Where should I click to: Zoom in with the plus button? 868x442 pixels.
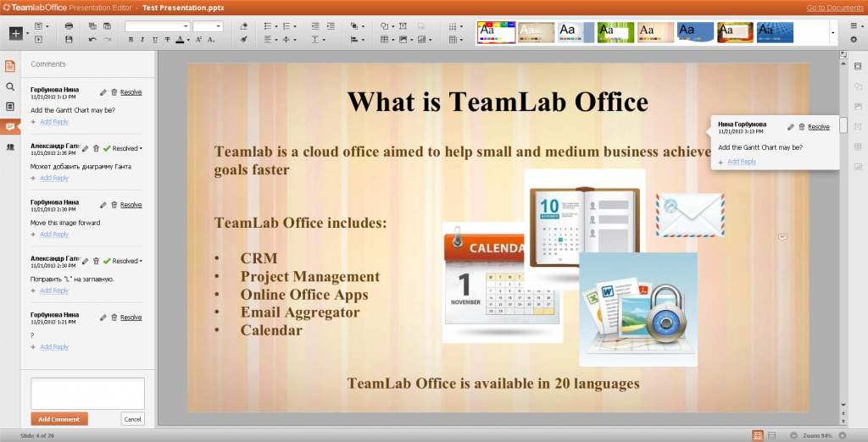(x=842, y=435)
